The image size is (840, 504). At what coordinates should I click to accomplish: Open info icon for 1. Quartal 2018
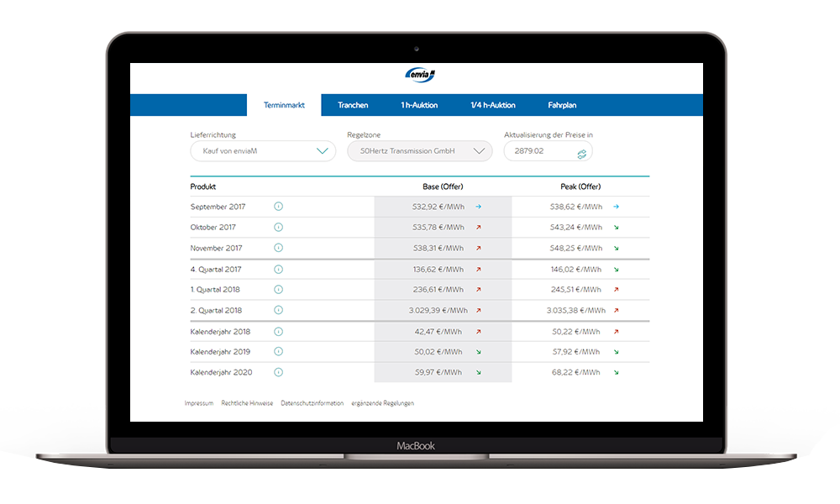pyautogui.click(x=279, y=289)
